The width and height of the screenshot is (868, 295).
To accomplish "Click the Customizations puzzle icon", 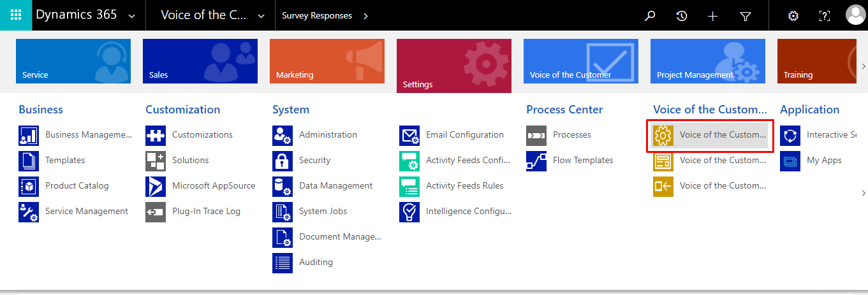I will tap(156, 135).
